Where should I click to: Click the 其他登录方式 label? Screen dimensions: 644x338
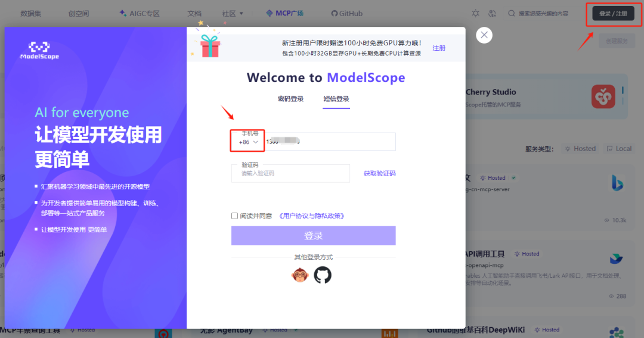click(314, 257)
